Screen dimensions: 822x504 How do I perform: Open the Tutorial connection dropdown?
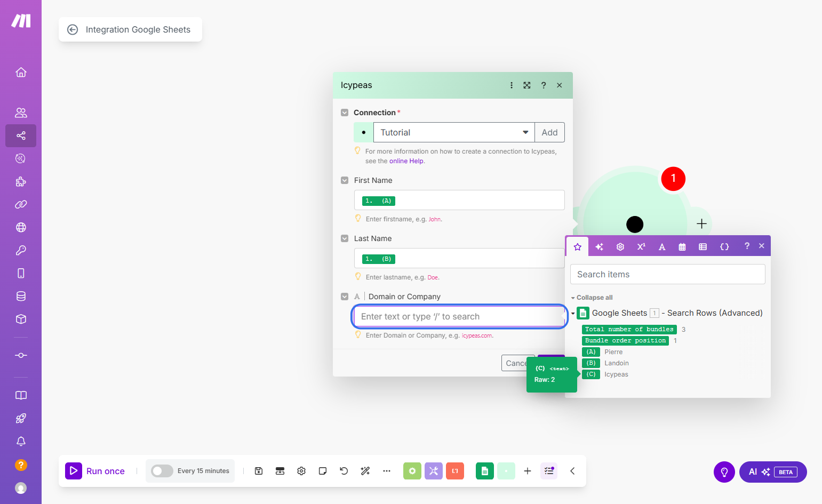click(x=454, y=132)
